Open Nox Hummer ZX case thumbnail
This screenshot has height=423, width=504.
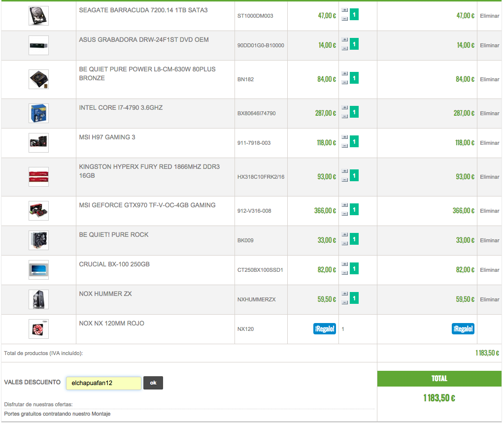(x=38, y=300)
